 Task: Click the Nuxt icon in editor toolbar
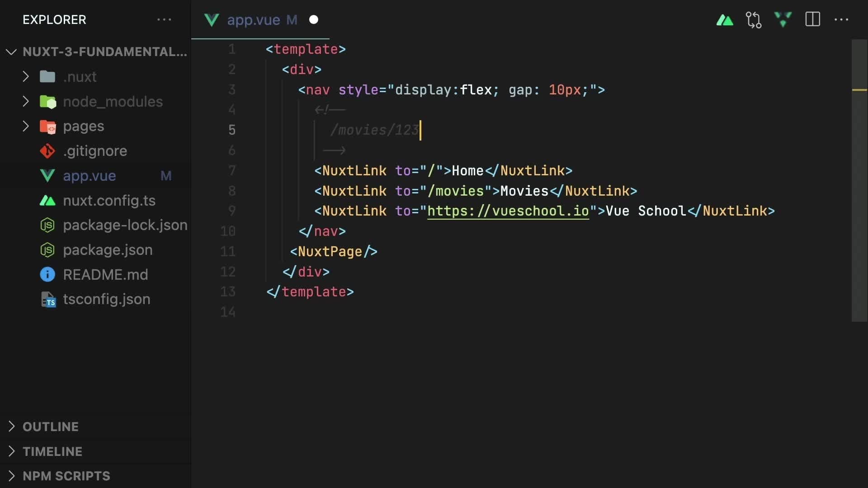(x=725, y=20)
